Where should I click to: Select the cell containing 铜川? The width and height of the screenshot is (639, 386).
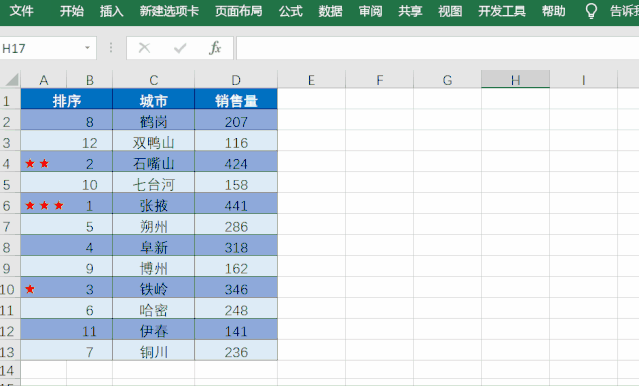(154, 350)
